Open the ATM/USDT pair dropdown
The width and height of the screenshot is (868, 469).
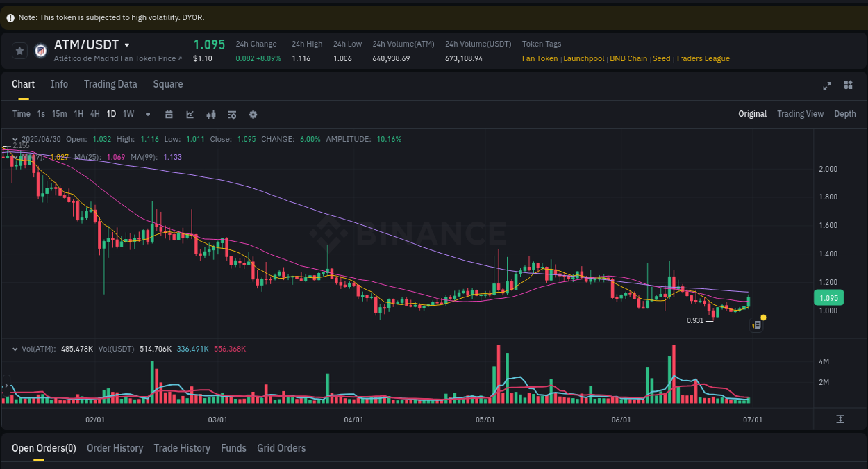[x=127, y=44]
